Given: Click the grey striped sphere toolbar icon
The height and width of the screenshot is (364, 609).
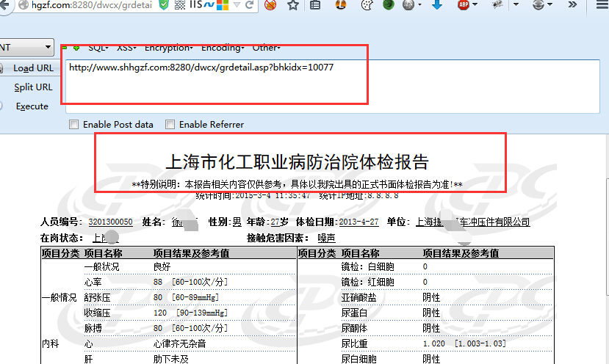Looking at the screenshot, I should pos(538,4).
